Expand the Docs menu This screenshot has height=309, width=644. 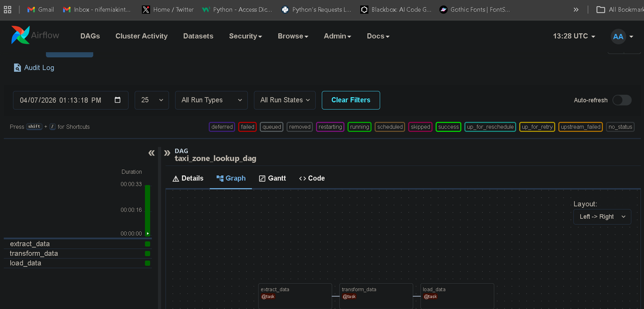coord(378,36)
